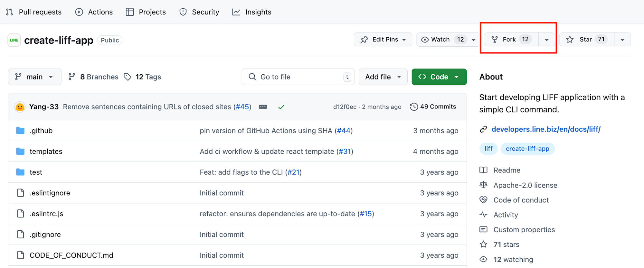Click the file icon beside CODE_OF_CONDUCT.md
The height and width of the screenshot is (268, 644).
click(21, 255)
